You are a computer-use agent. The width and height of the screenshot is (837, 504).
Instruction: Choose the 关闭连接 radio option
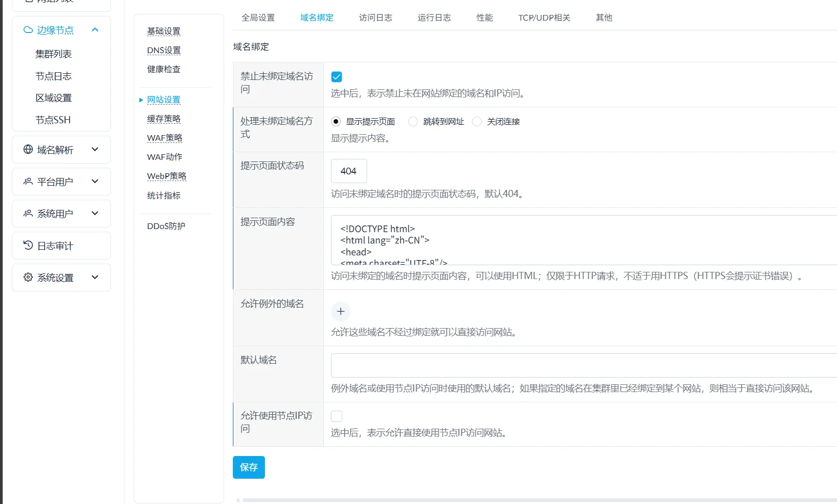tap(477, 122)
